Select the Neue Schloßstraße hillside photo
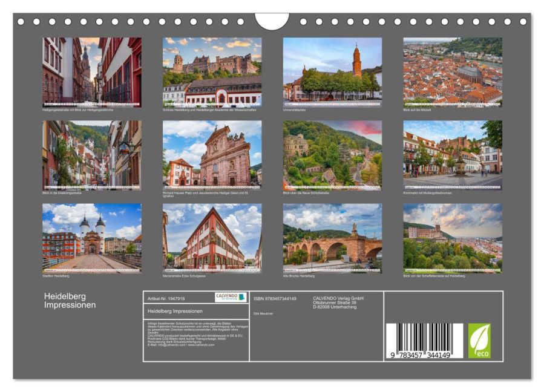This screenshot has height=392, width=544. 332,155
